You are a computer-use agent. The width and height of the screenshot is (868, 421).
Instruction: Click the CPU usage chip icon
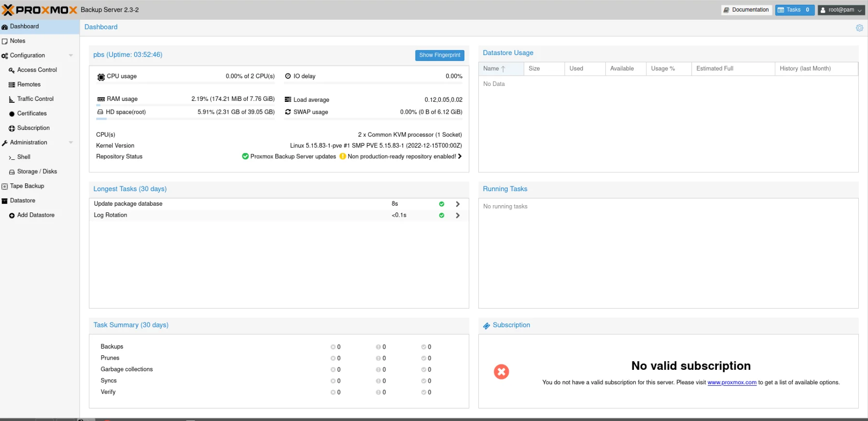101,77
